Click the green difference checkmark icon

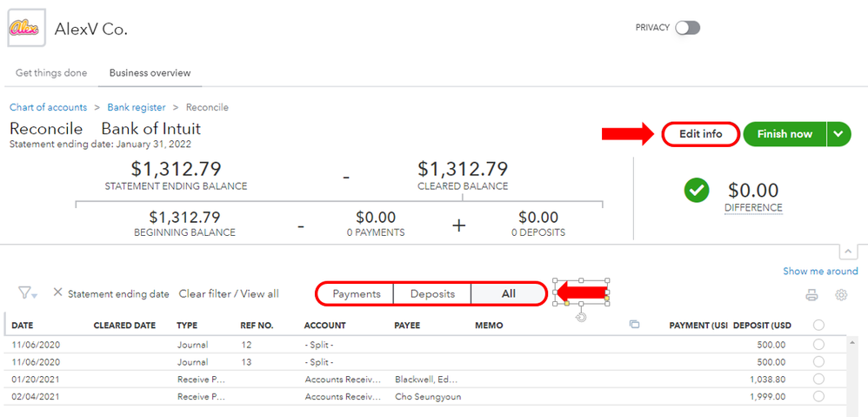tap(697, 191)
